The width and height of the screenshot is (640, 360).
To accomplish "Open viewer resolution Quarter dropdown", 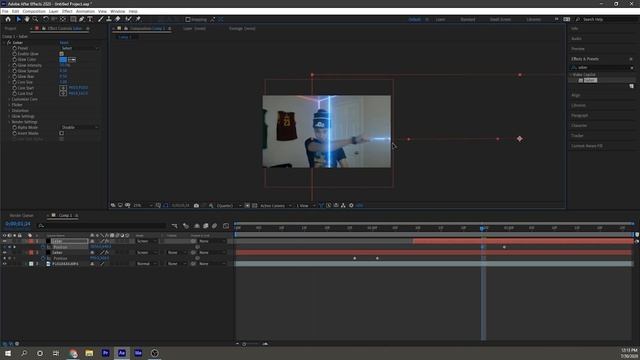I will click(x=228, y=205).
